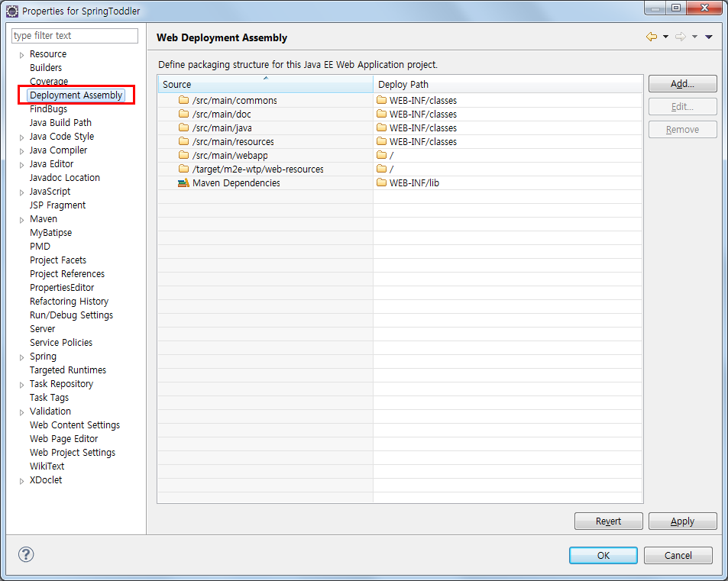Click the folder icon beside /src/main/resources
Image resolution: width=728 pixels, height=581 pixels.
point(184,141)
